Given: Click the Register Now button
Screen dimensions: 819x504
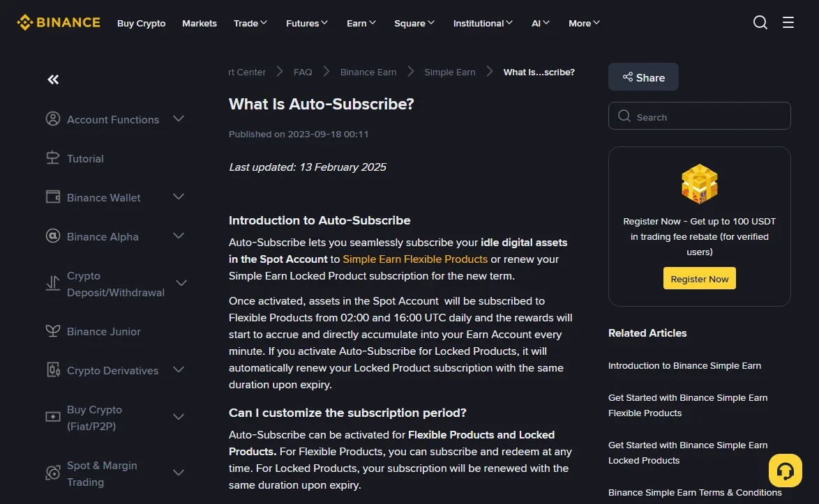Looking at the screenshot, I should [x=700, y=279].
